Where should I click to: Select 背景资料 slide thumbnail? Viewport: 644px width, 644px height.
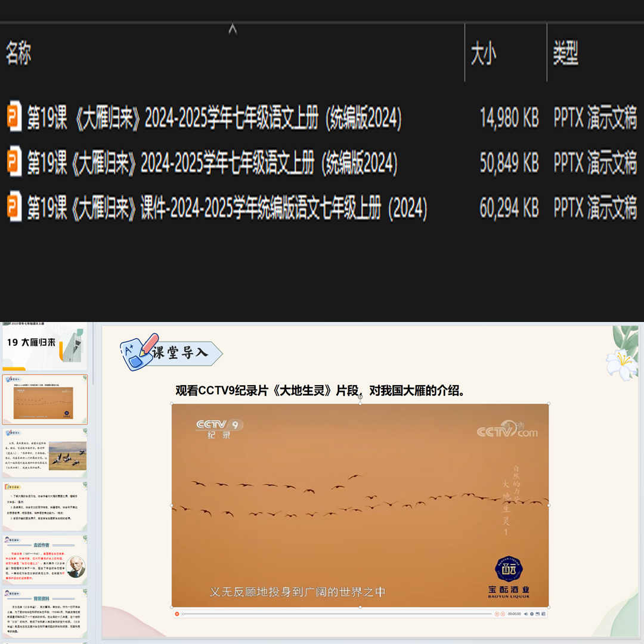coord(45,613)
